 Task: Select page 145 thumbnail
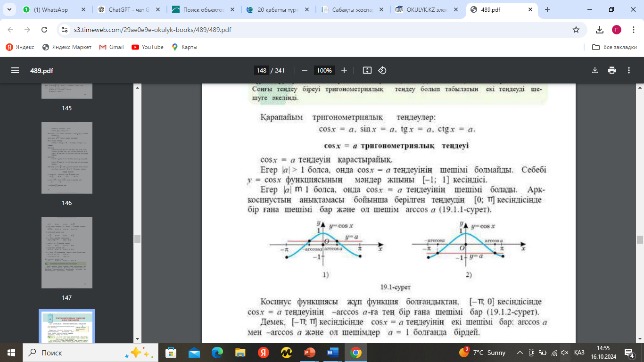tap(66, 91)
